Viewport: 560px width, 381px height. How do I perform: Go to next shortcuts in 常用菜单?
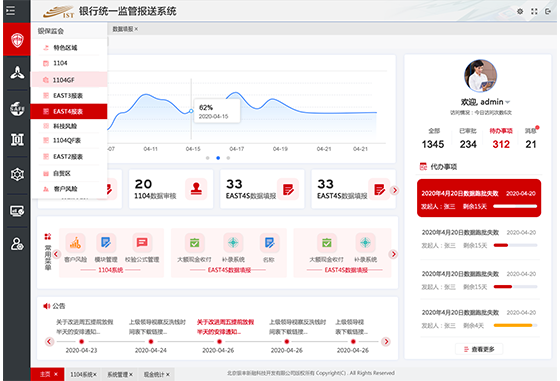(394, 254)
